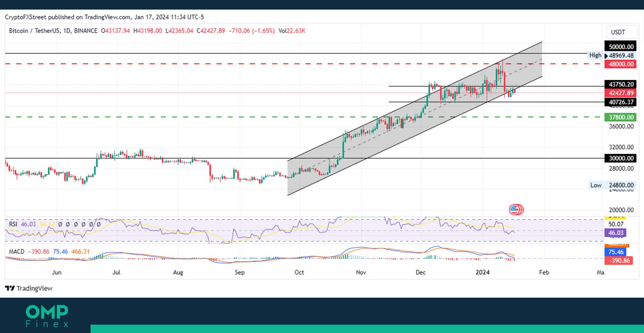The image size is (644, 333).
Task: Click the 28000.00 axis value
Action: pyautogui.click(x=621, y=168)
